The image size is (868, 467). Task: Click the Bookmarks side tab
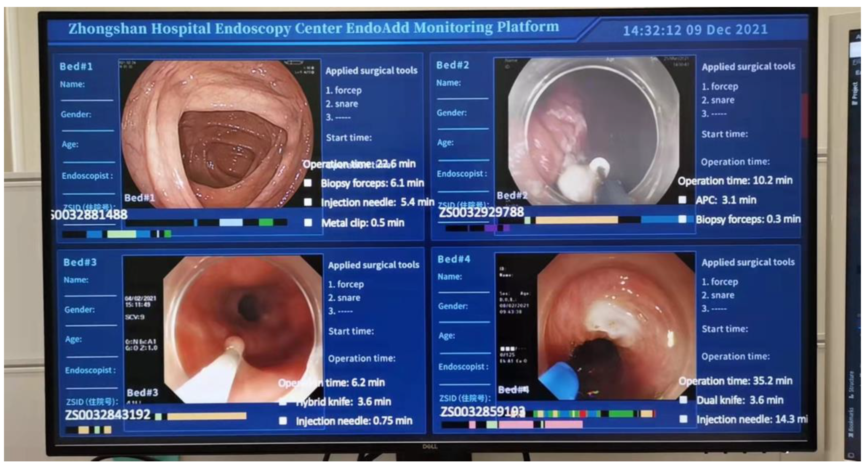pyautogui.click(x=850, y=423)
